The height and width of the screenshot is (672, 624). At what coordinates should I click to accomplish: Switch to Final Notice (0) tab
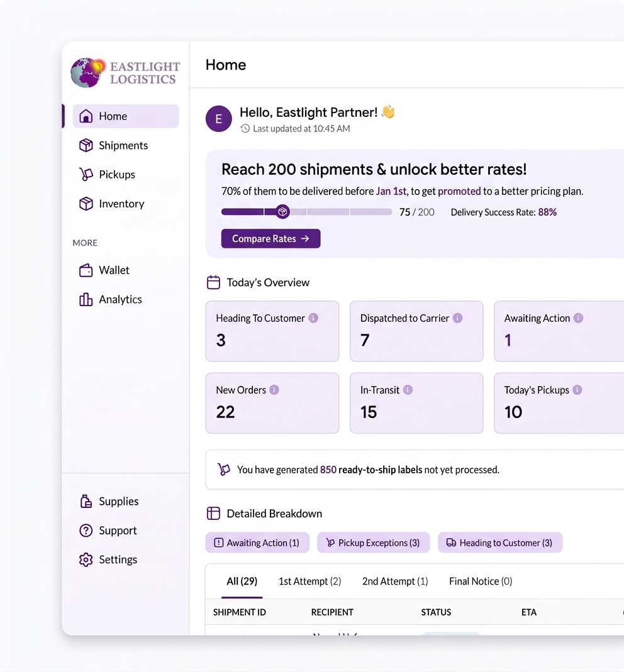(481, 581)
